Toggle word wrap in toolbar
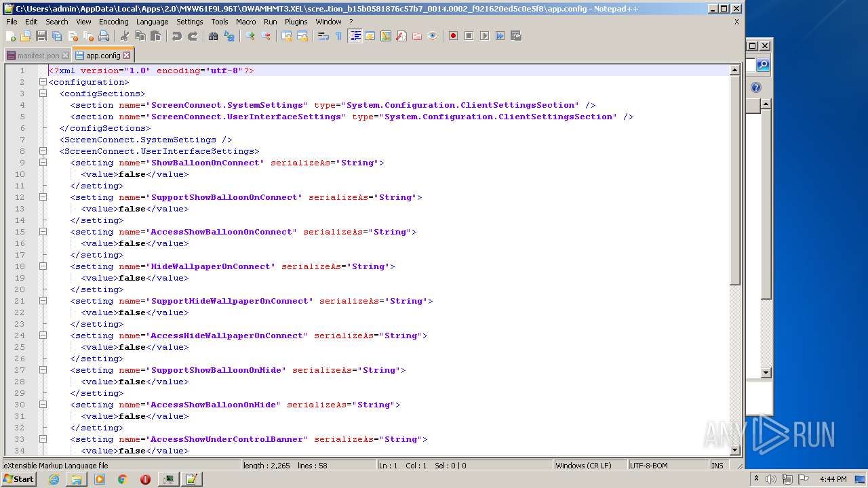 [x=323, y=36]
